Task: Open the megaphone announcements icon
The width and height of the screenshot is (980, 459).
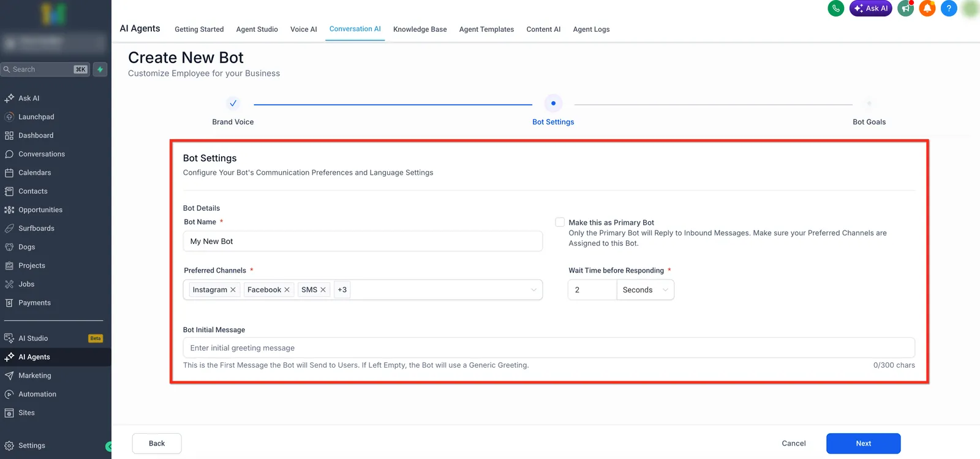Action: (905, 9)
